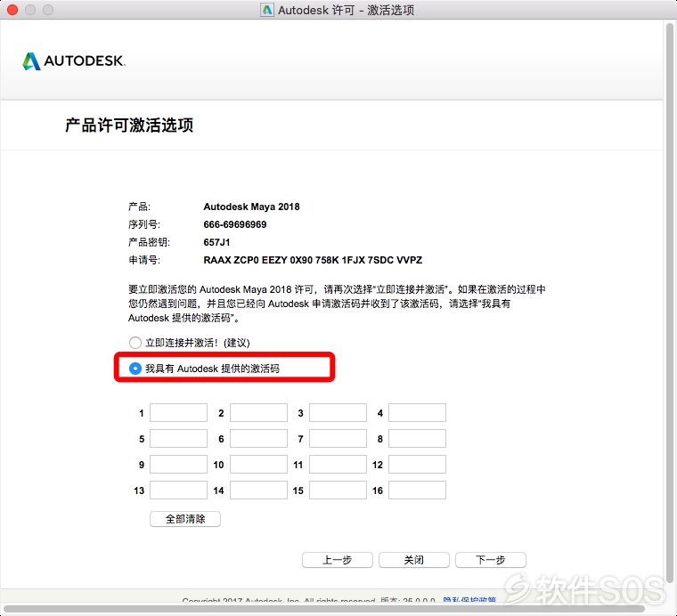The height and width of the screenshot is (616, 677).
Task: Activate code input box 14
Action: (x=258, y=490)
